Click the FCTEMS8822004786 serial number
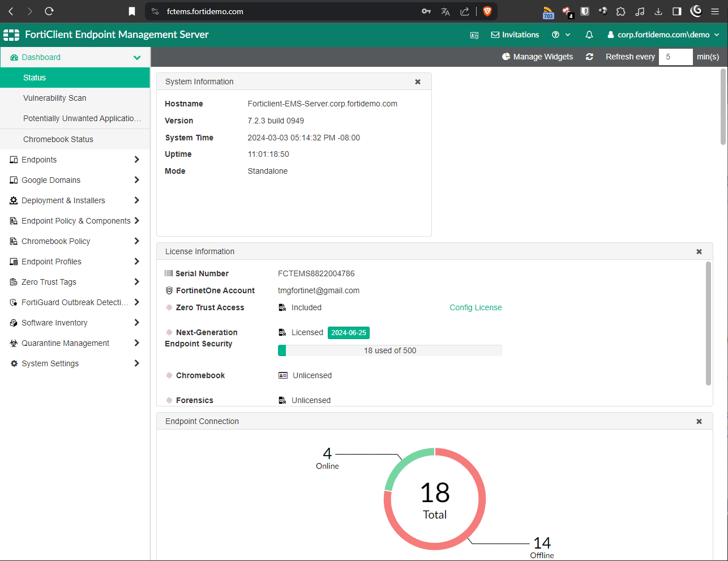Image resolution: width=728 pixels, height=561 pixels. (316, 273)
